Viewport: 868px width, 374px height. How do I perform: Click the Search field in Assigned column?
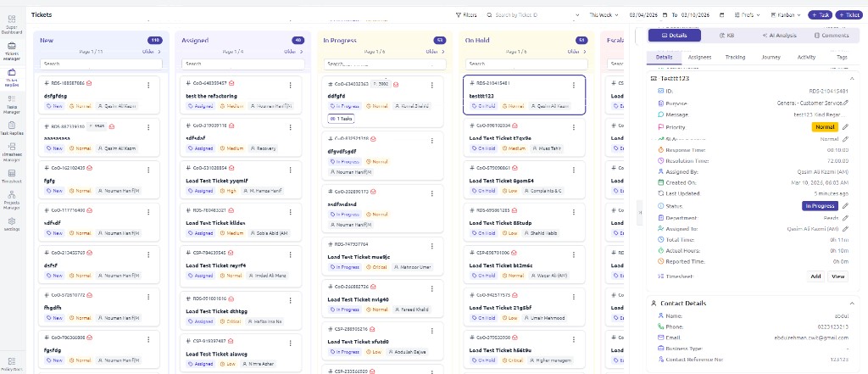[x=243, y=64]
